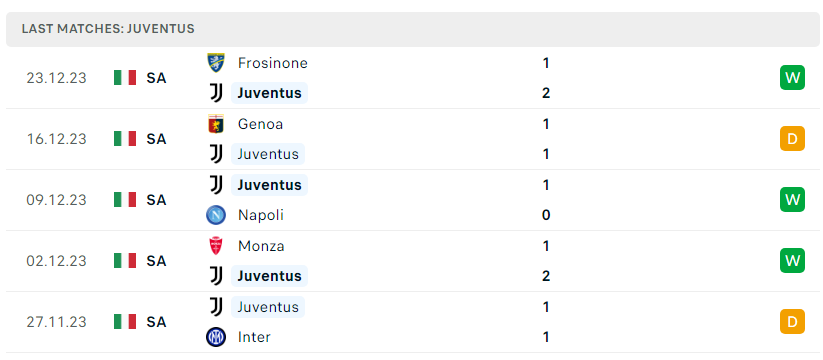Open the Napoli team name link

click(261, 215)
